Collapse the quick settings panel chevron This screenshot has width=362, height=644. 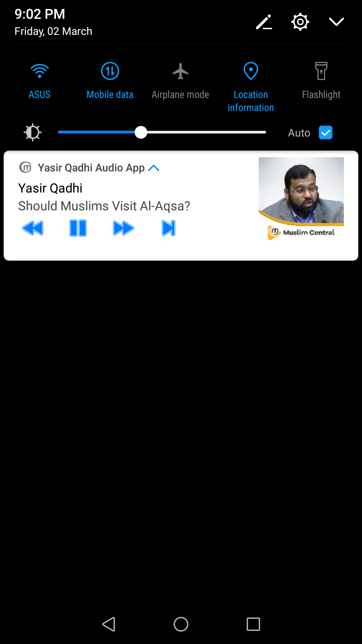click(x=337, y=22)
